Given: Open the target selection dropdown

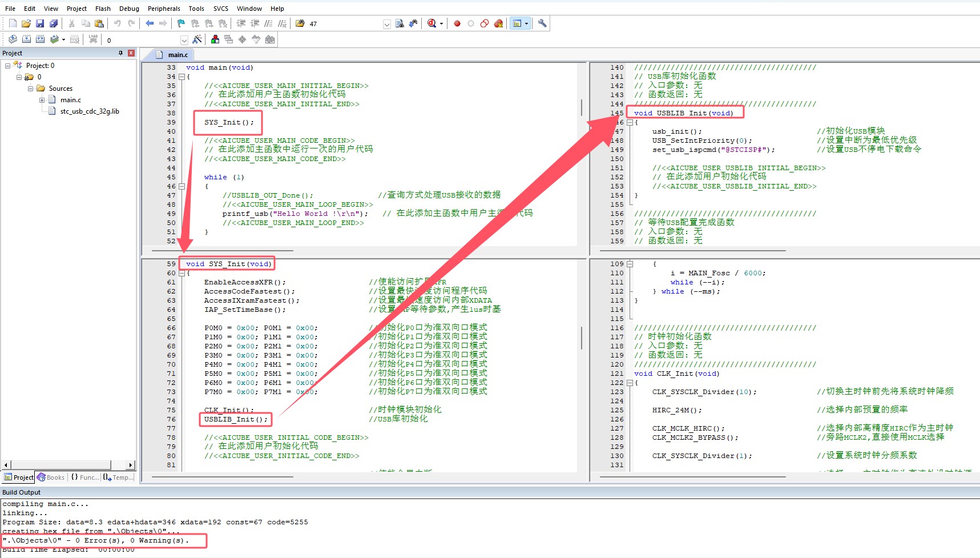Looking at the screenshot, I should 184,41.
